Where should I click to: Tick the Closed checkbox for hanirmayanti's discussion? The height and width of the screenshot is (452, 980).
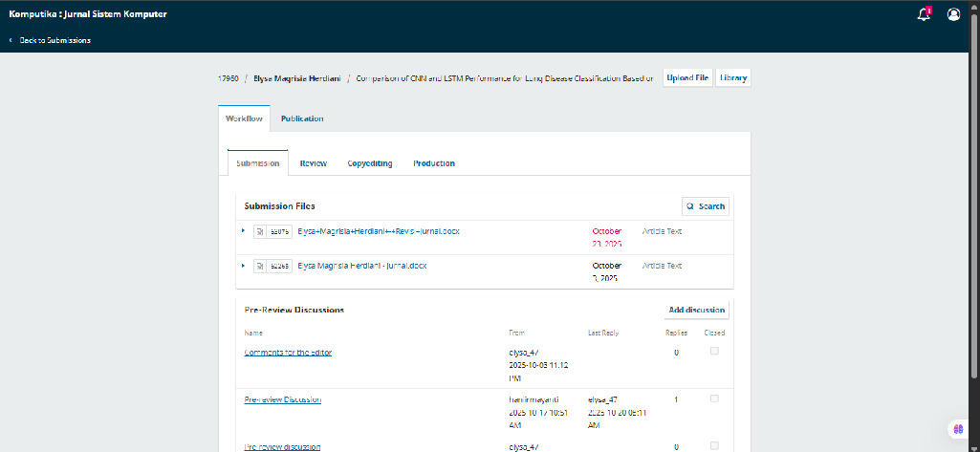714,398
